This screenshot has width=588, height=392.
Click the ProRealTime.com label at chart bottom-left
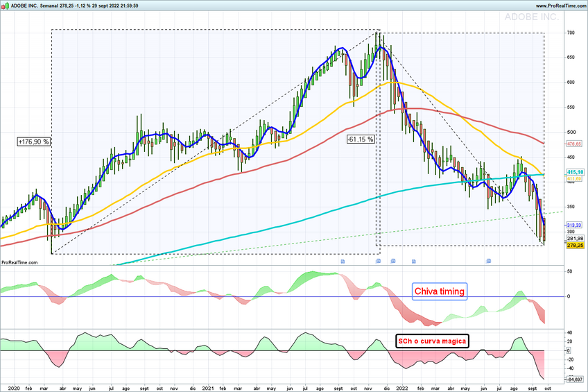19,262
